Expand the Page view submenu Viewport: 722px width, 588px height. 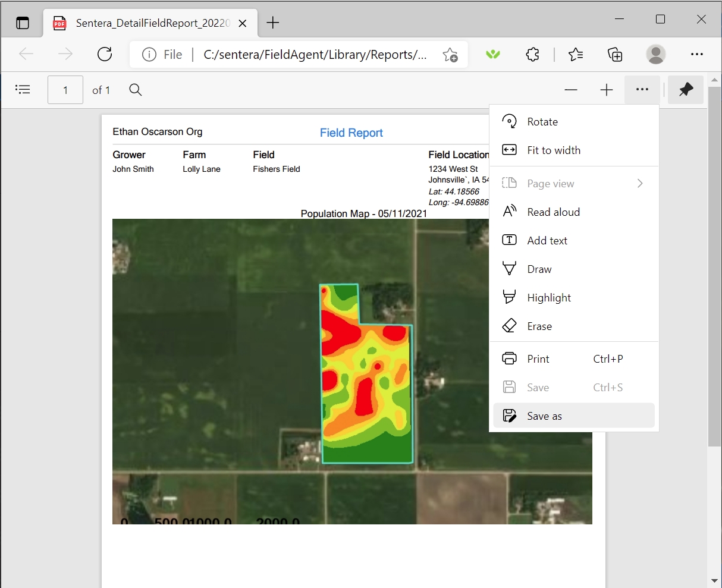coord(640,183)
